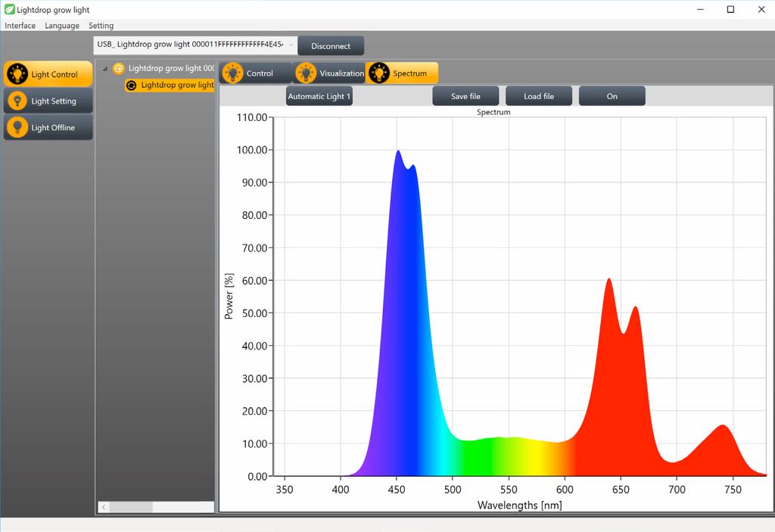Click the Spectrum chart title

click(x=493, y=112)
